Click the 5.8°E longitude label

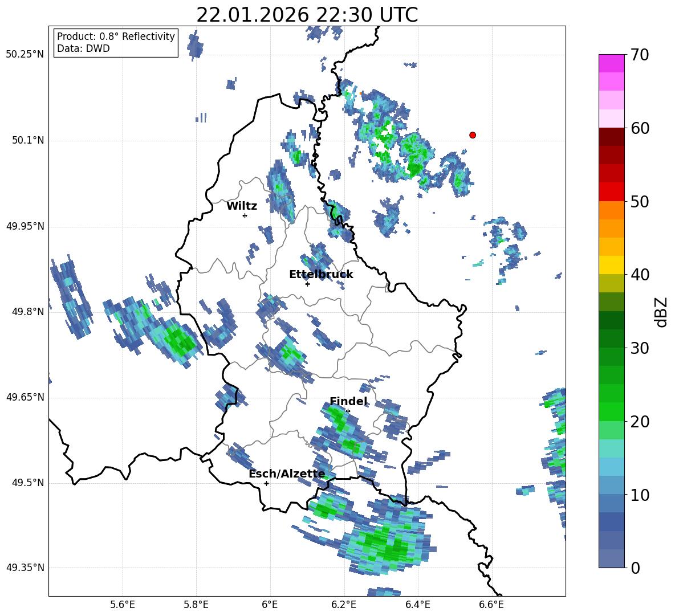point(196,605)
